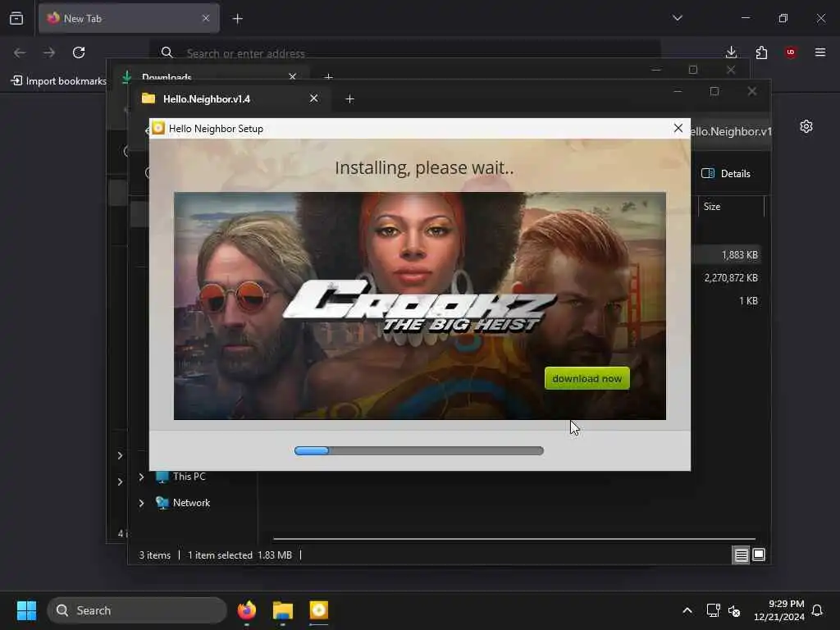Open the notifications bell
The height and width of the screenshot is (630, 840).
(817, 610)
